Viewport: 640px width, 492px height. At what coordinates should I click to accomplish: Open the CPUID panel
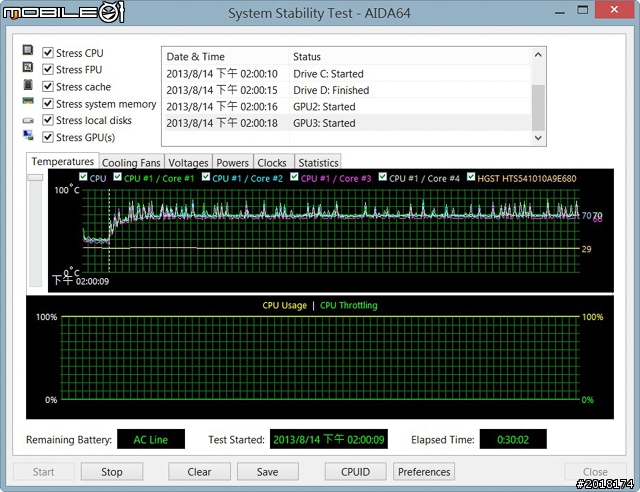pyautogui.click(x=356, y=472)
